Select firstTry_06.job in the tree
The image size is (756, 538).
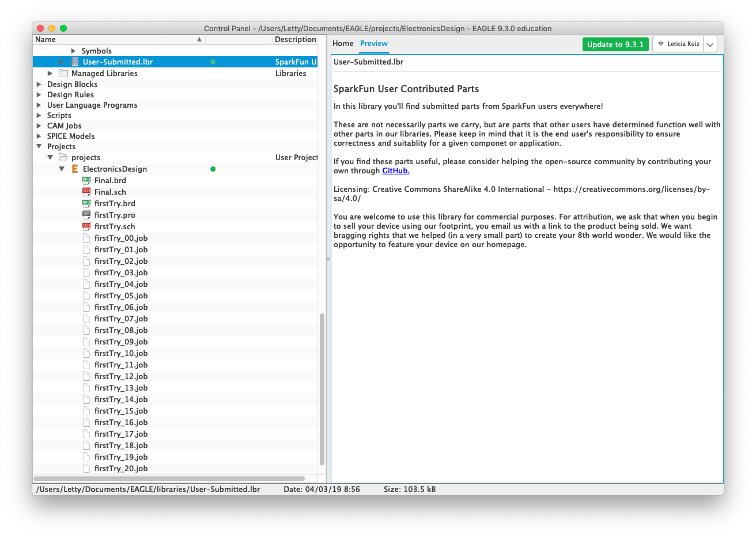pos(121,307)
